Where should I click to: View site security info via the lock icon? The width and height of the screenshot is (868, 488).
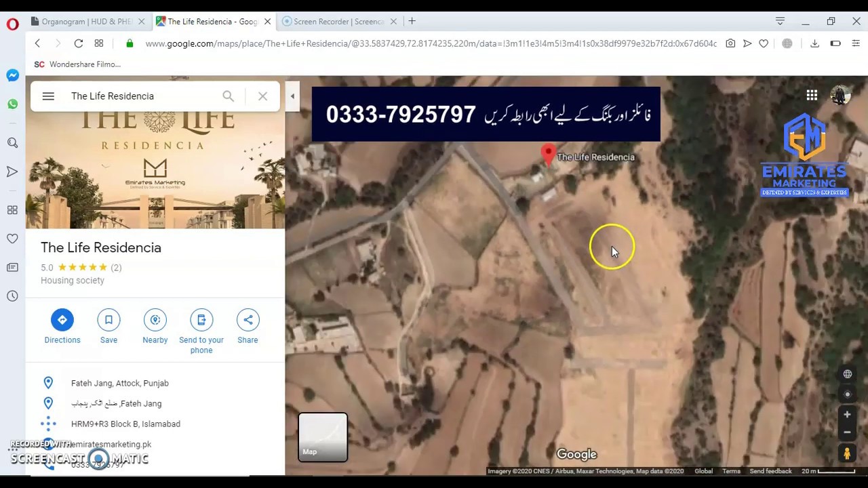tap(130, 43)
